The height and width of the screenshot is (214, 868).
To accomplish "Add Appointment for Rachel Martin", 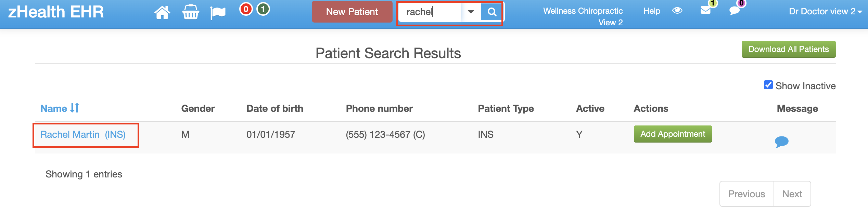I will point(673,134).
